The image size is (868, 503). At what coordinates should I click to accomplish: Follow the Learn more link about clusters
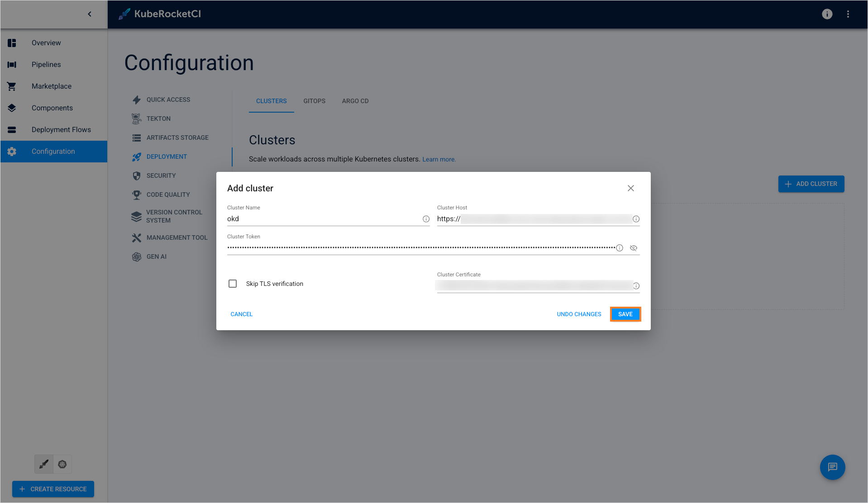[x=439, y=159]
